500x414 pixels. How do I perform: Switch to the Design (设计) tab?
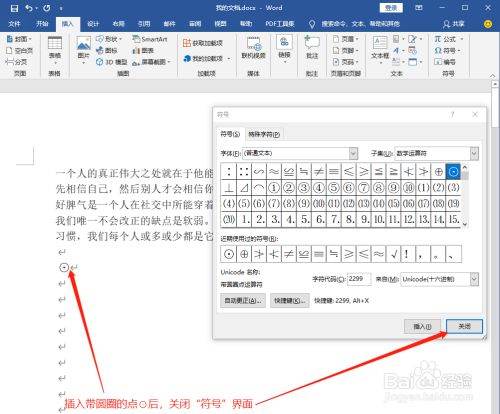93,24
